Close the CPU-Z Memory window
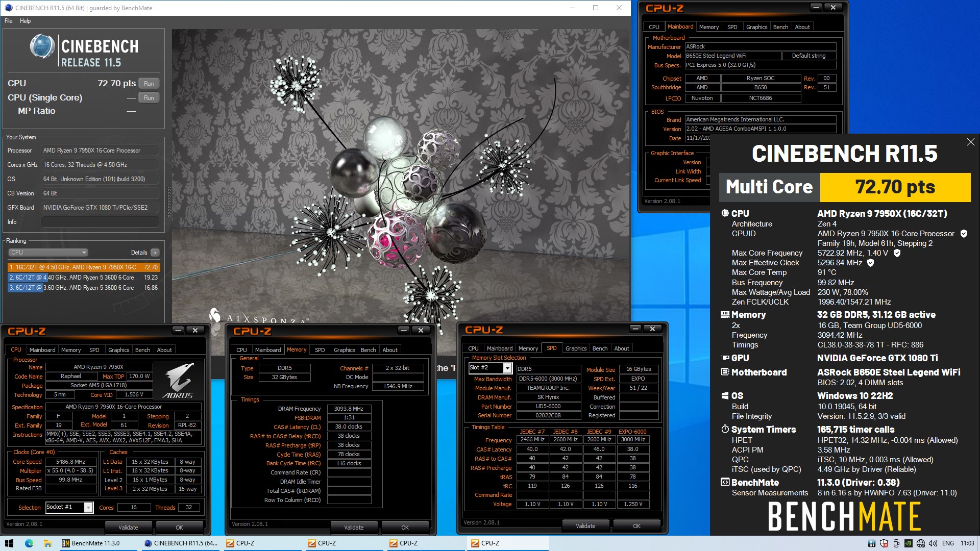 (421, 330)
